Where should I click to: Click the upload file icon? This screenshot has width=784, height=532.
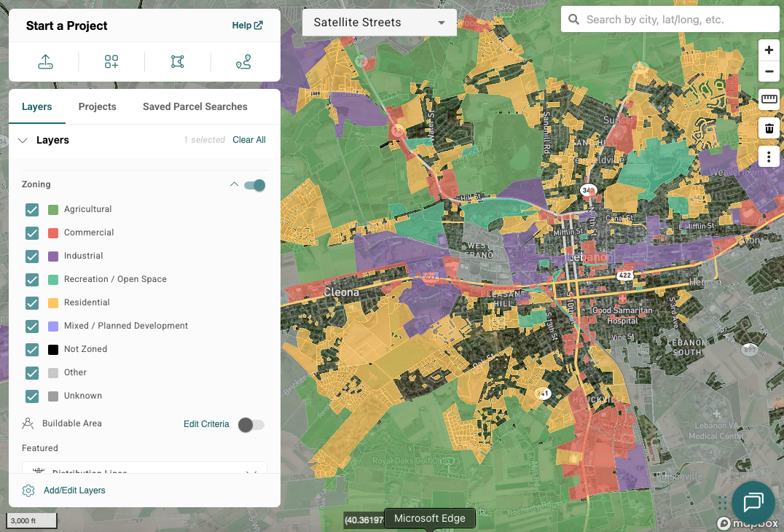[45, 62]
